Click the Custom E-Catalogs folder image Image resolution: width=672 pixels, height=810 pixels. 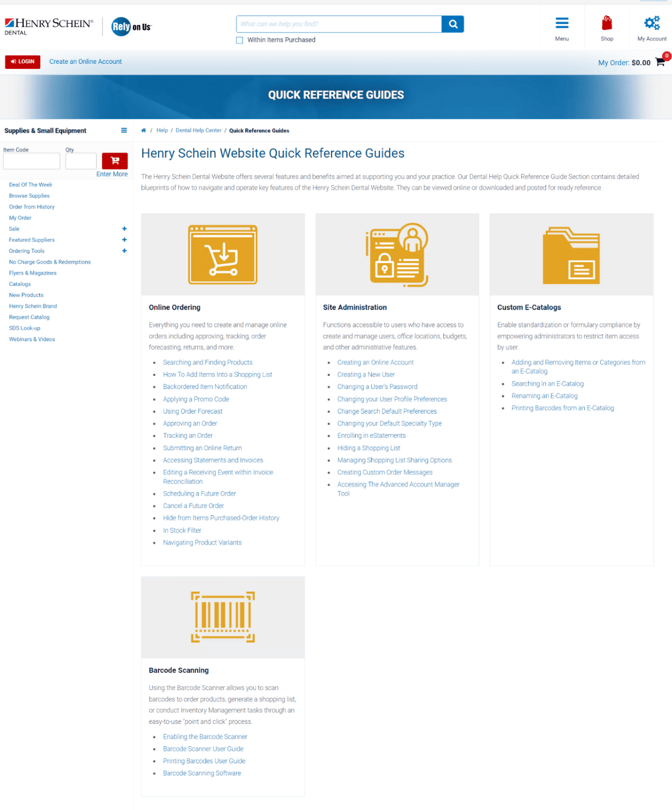pyautogui.click(x=571, y=256)
